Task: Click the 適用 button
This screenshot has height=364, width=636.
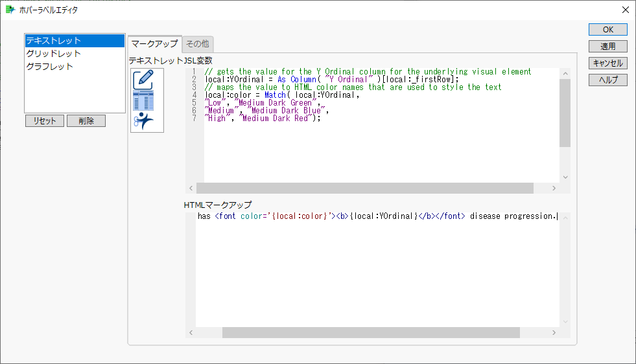Action: pos(607,47)
